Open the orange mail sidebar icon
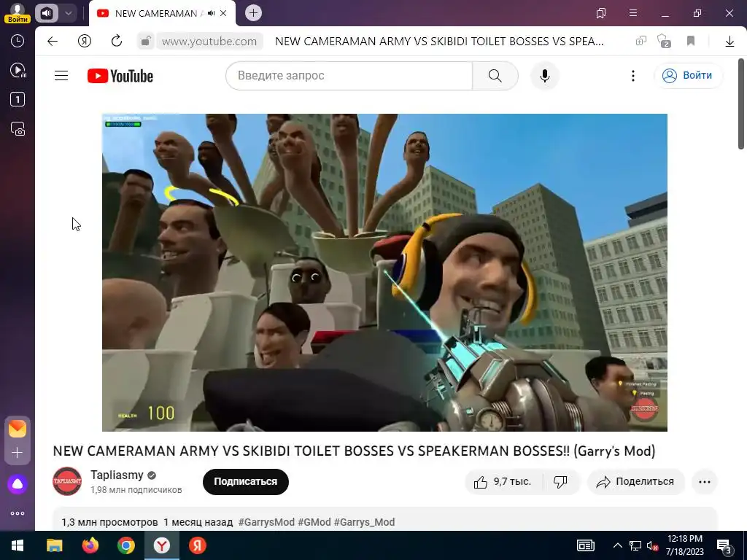 (x=18, y=429)
